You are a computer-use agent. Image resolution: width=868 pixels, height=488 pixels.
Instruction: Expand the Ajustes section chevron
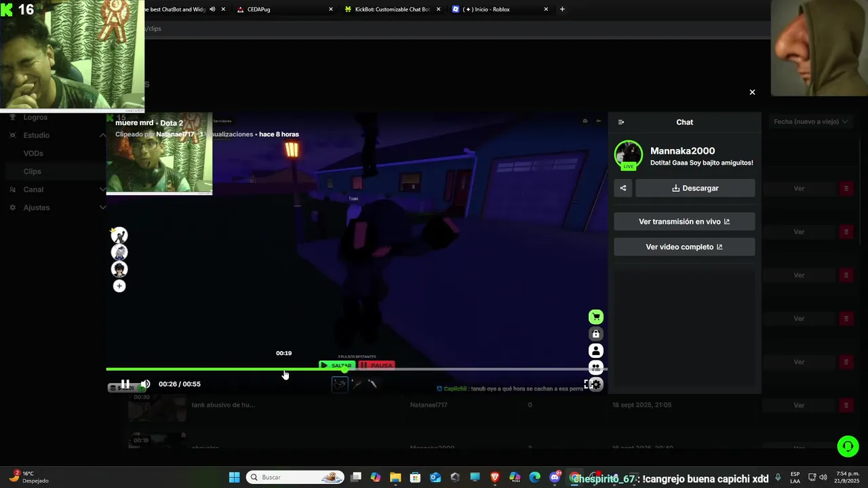pyautogui.click(x=102, y=207)
